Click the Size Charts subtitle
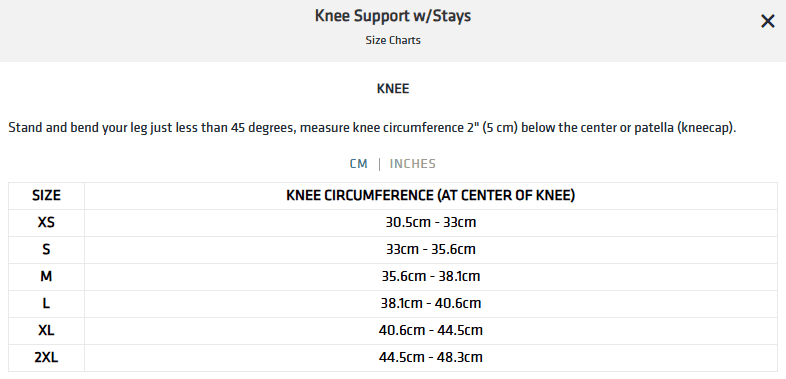Screen dimensions: 786x379 point(393,41)
